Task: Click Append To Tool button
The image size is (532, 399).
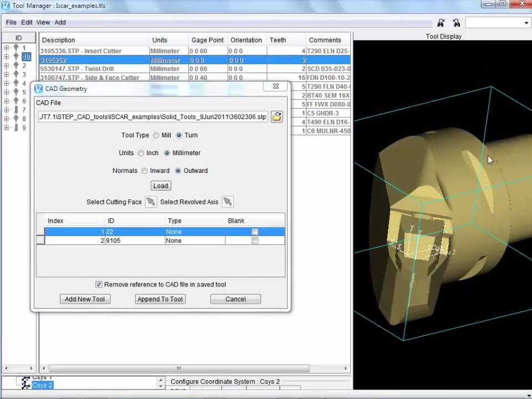Action: pos(160,299)
